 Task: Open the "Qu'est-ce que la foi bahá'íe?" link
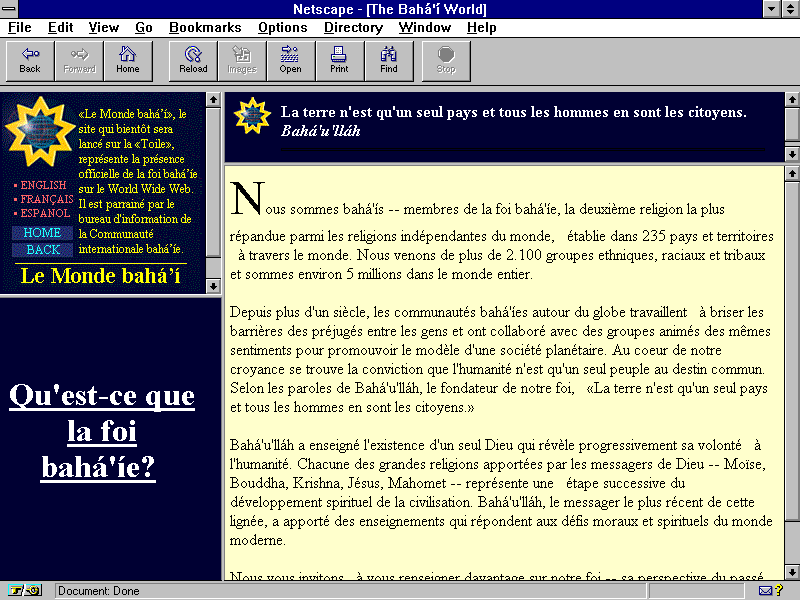tap(101, 432)
